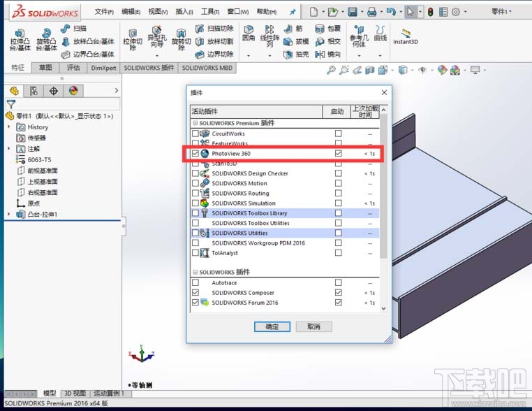Open the 工具(T) menu

[x=210, y=12]
